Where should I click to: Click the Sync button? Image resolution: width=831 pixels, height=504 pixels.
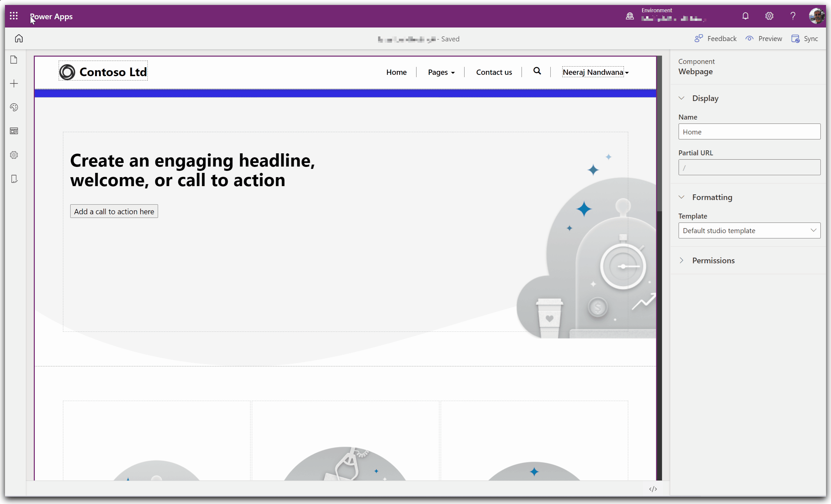click(805, 39)
